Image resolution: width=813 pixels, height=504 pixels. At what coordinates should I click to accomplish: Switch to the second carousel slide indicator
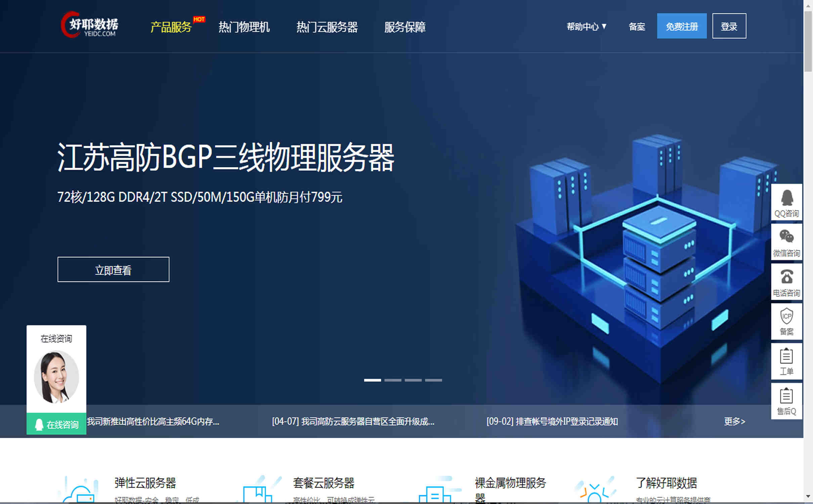pyautogui.click(x=393, y=380)
